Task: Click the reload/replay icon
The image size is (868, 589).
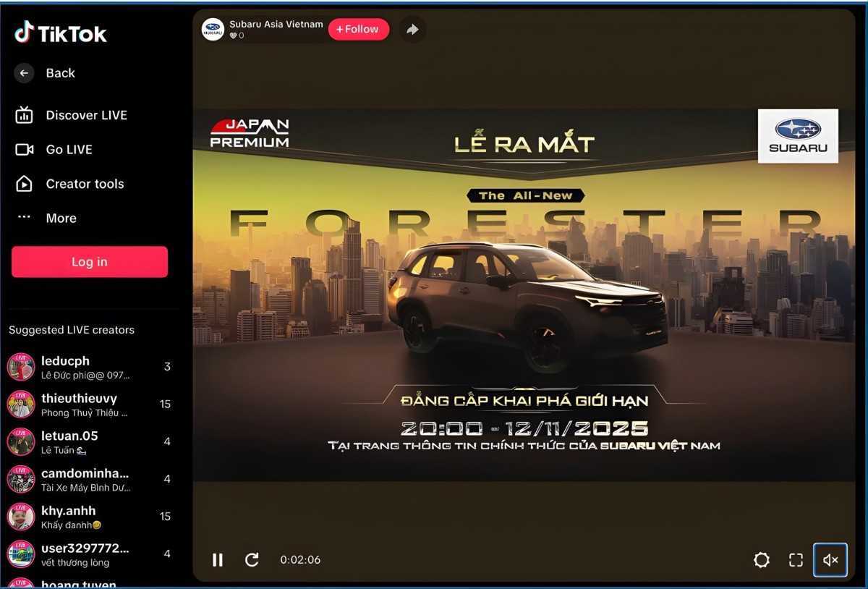Action: click(x=252, y=559)
